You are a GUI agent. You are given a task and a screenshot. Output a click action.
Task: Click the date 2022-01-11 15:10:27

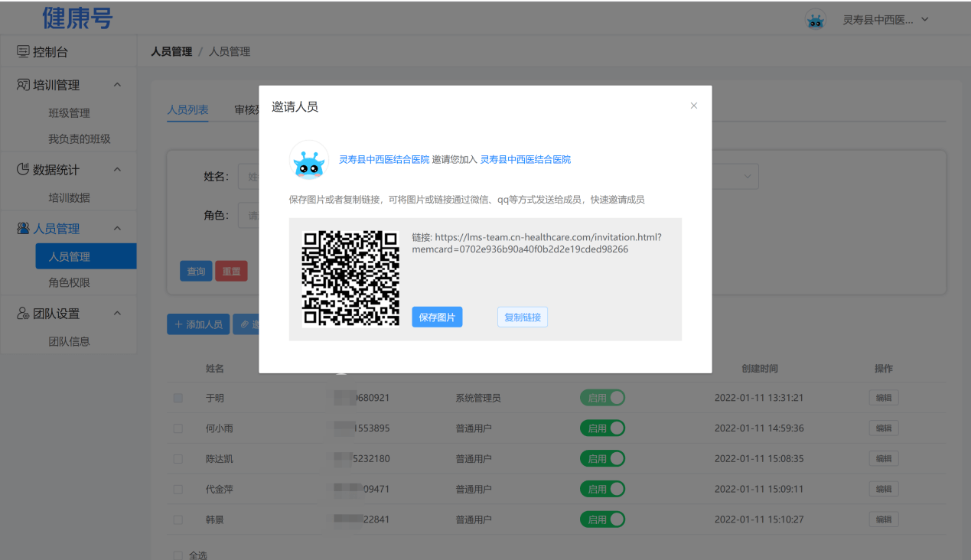[759, 519]
